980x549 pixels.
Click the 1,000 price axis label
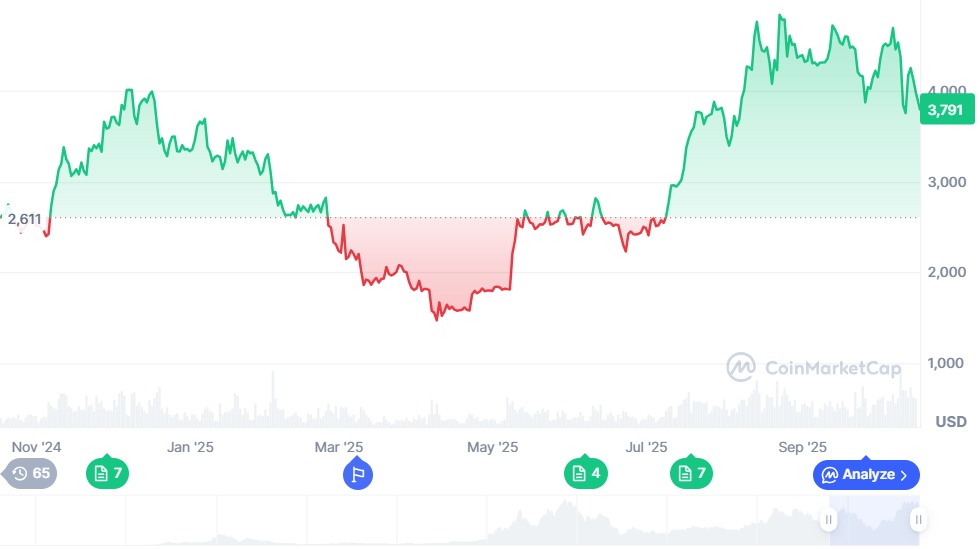pyautogui.click(x=946, y=363)
